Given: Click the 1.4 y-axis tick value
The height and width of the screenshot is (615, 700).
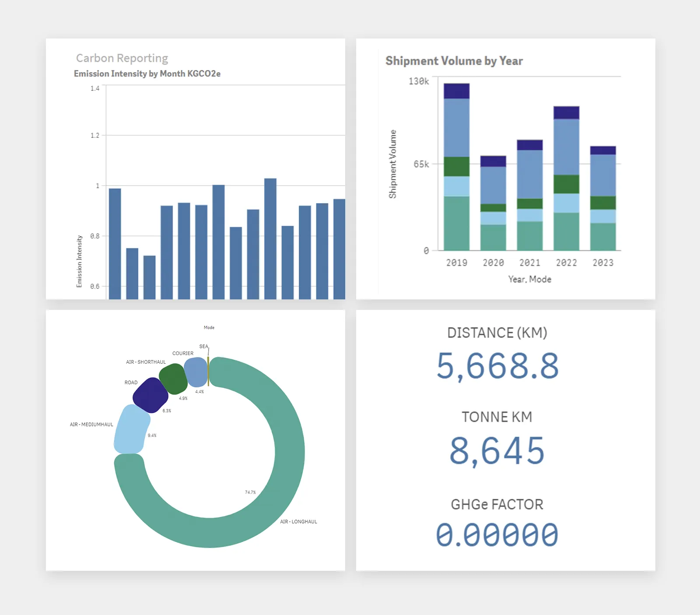Looking at the screenshot, I should [95, 88].
